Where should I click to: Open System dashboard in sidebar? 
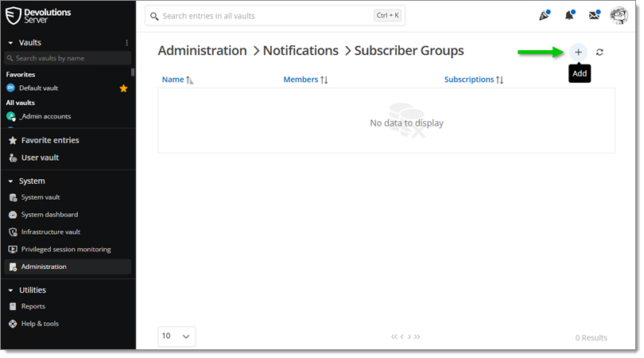tap(49, 215)
